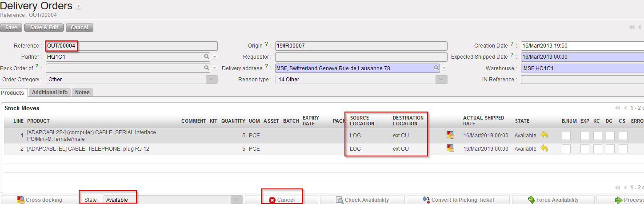Toggle EXP checkbox on line 1

[x=585, y=136]
